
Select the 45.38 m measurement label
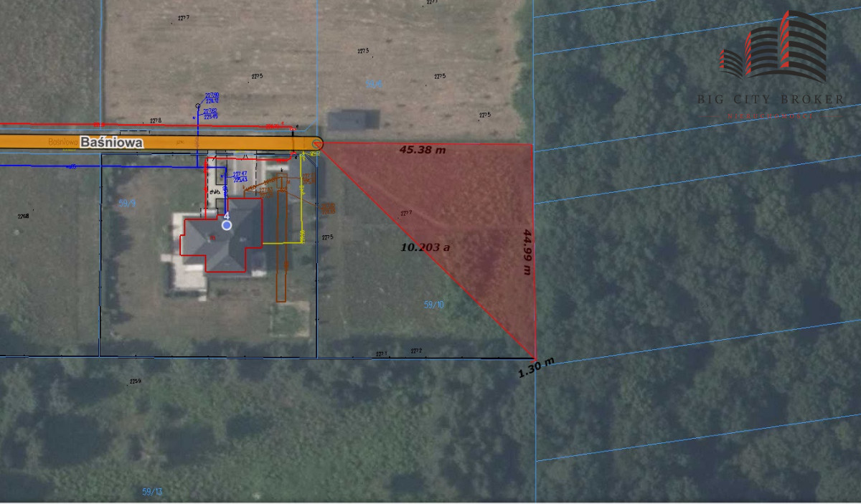(423, 151)
